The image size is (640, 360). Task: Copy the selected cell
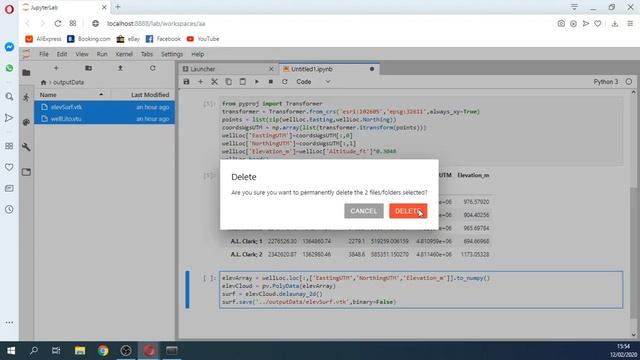coord(229,82)
